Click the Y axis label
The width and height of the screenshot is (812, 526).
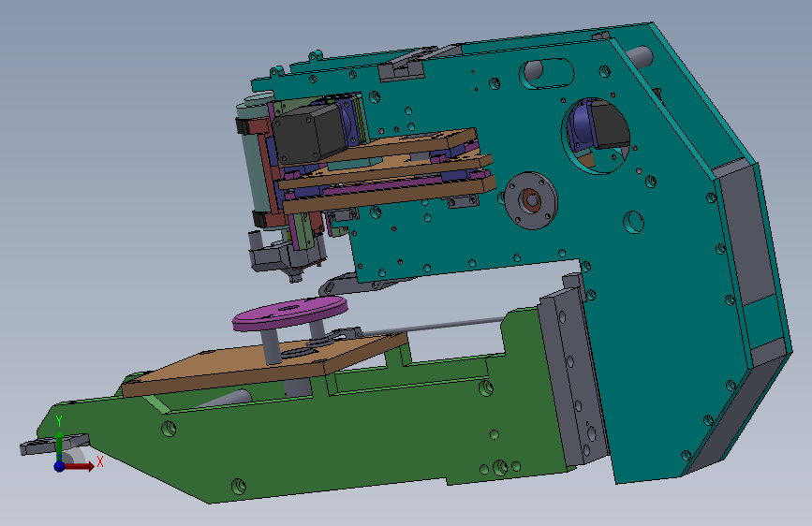(x=59, y=421)
